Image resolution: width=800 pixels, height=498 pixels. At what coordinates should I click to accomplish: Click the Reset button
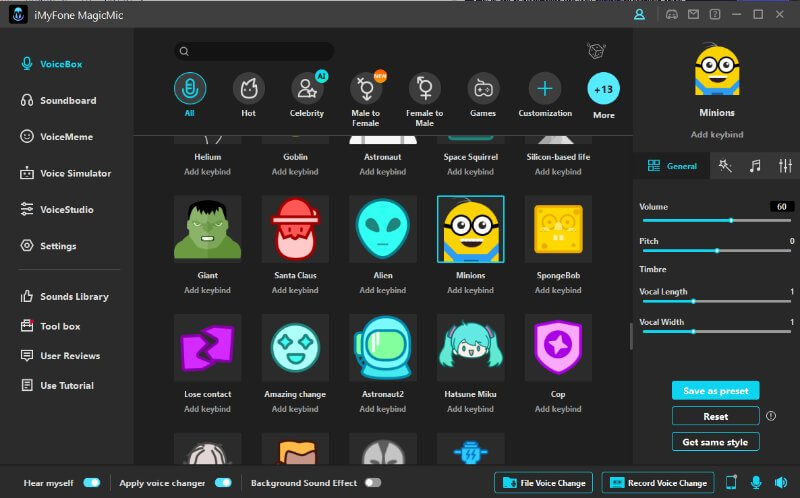pos(715,416)
